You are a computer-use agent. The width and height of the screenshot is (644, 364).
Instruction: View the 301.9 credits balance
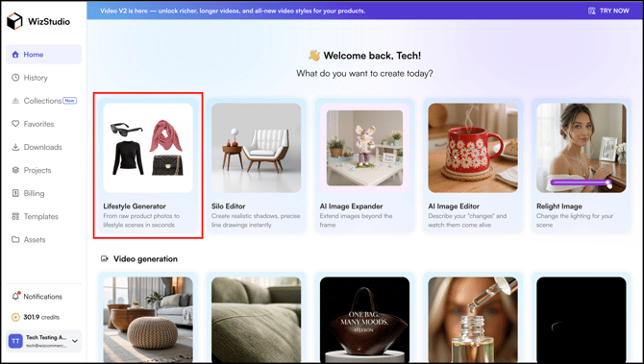tap(41, 317)
